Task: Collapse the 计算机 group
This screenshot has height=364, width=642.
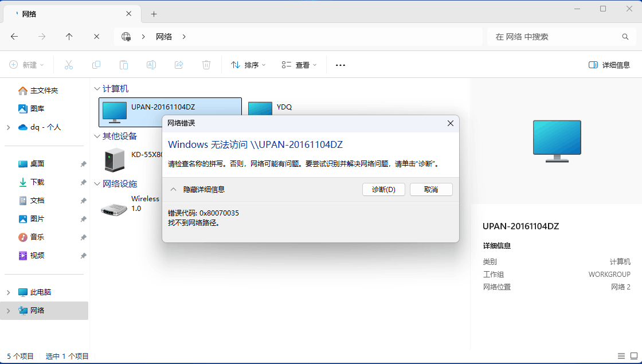Action: tap(97, 88)
